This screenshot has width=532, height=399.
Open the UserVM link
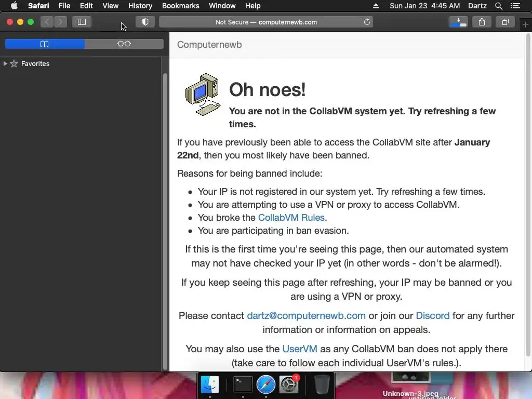tap(300, 349)
